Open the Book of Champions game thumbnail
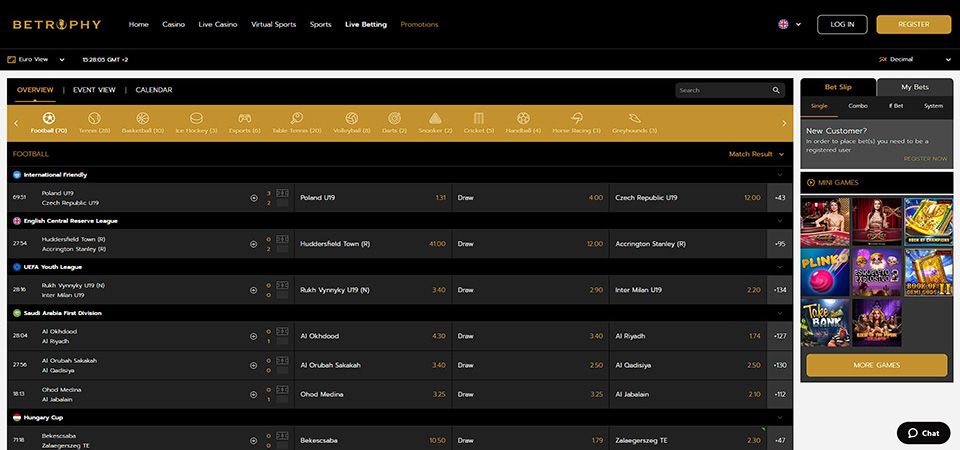 (x=929, y=222)
